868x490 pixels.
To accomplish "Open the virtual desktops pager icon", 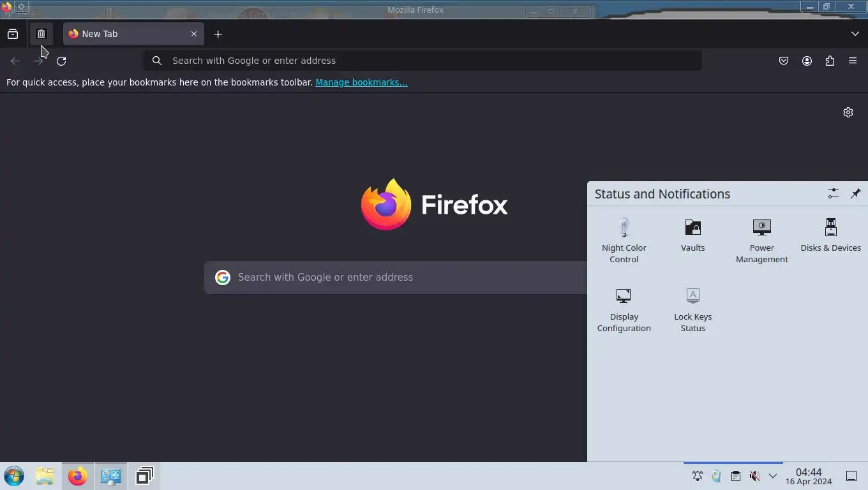I will [145, 476].
